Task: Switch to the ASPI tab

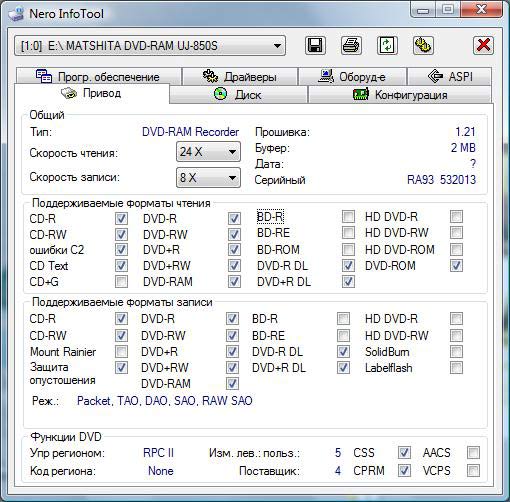Action: [x=449, y=76]
